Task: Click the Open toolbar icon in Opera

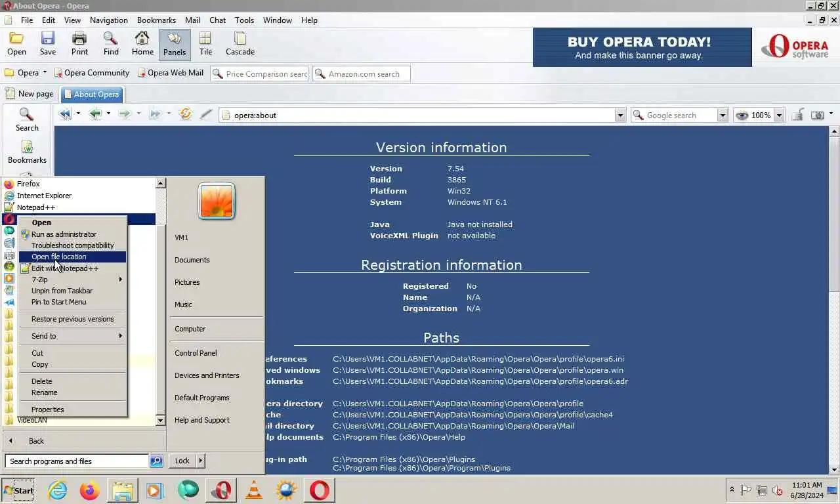Action: (16, 44)
